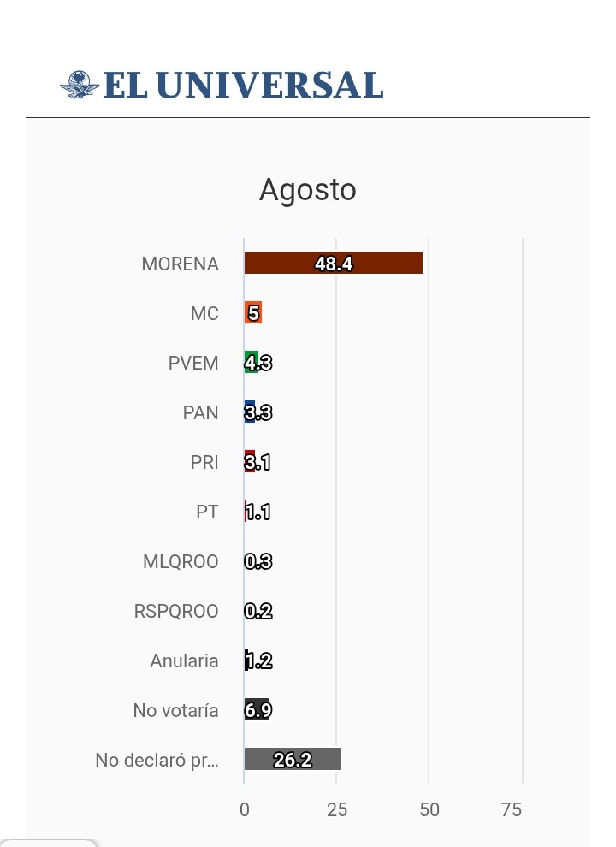Click the MORENA axis label
The height and width of the screenshot is (847, 616).
pos(180,264)
